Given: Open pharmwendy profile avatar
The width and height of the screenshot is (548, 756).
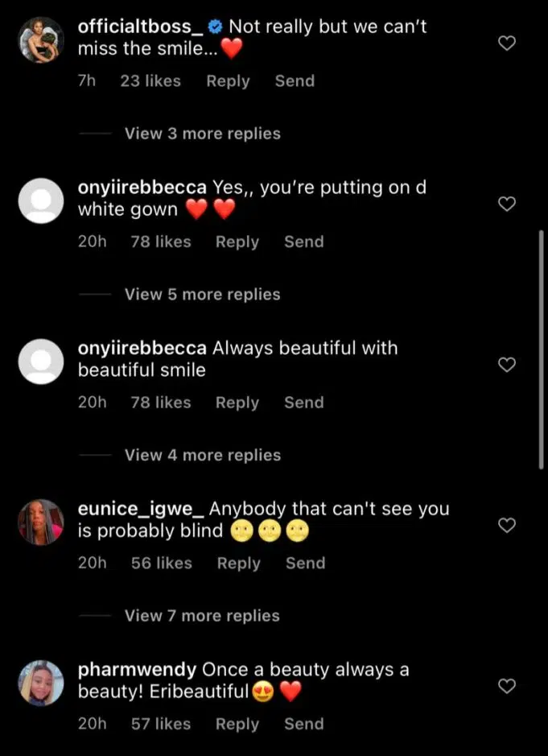Looking at the screenshot, I should click(40, 684).
